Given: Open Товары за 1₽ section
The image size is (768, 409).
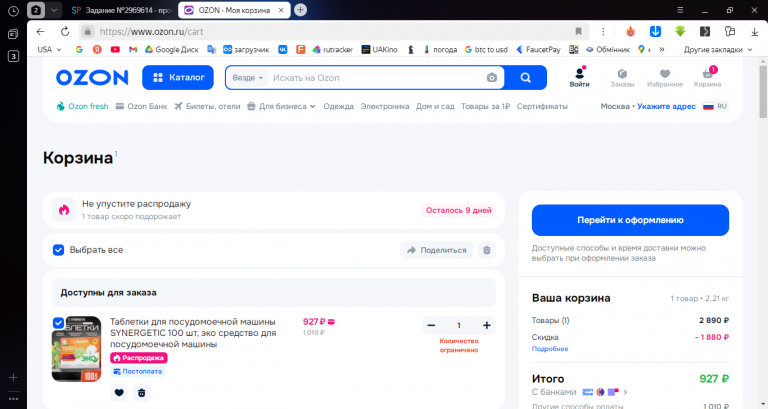Looking at the screenshot, I should [485, 106].
